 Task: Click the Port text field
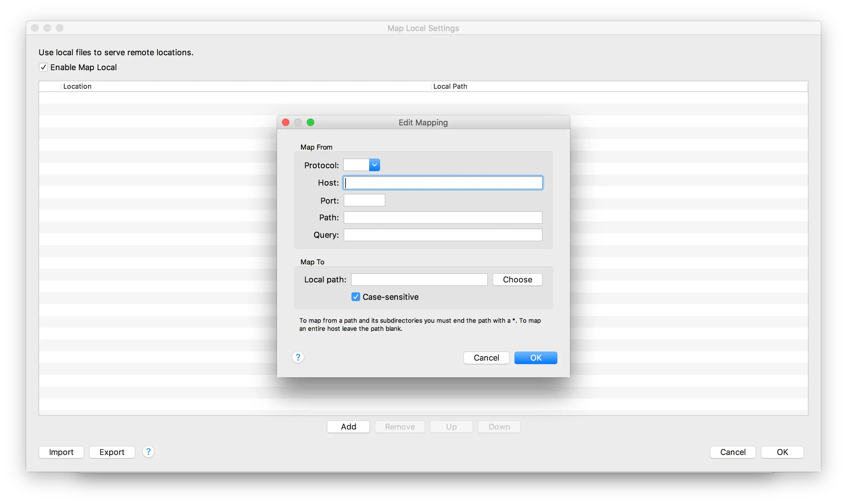pos(364,200)
